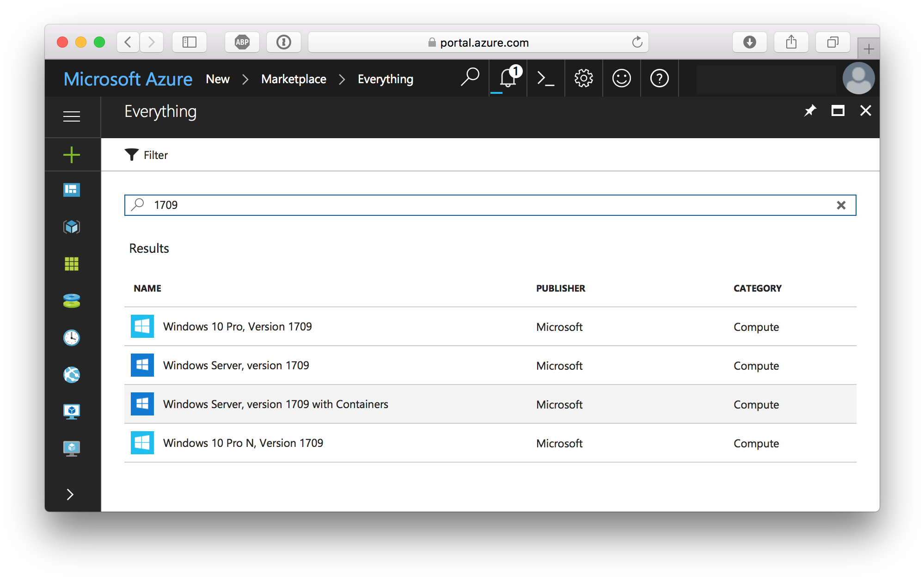
Task: Open portal settings gear
Action: 583,78
